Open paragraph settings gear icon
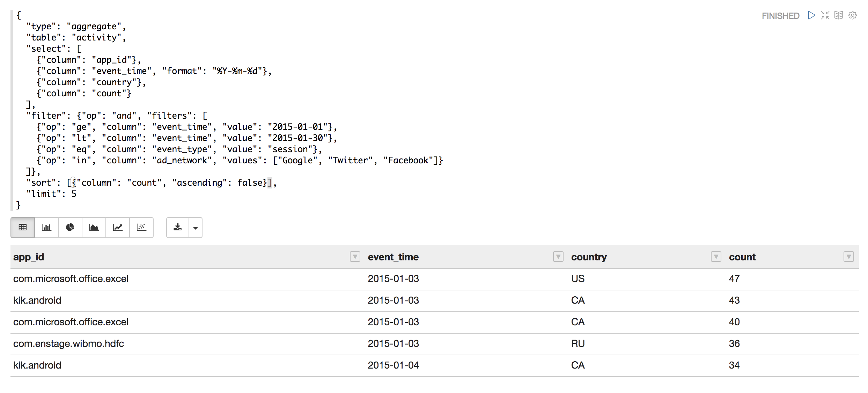Viewport: 868px width, 393px height. coord(853,15)
